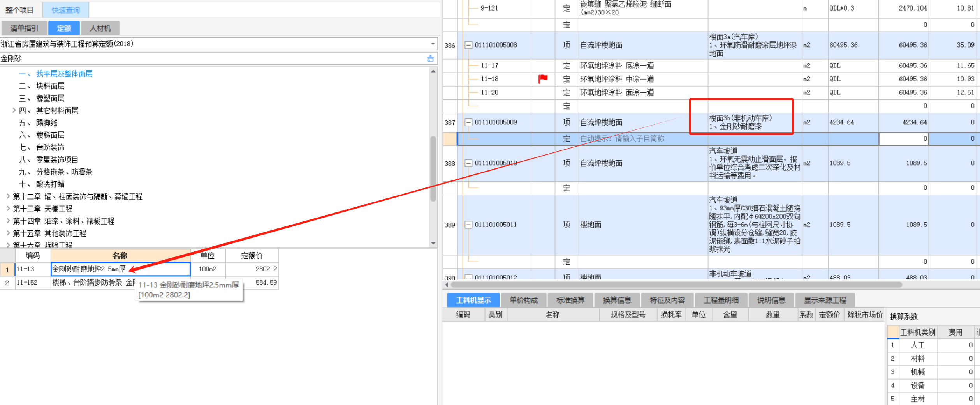Open the 工程量明细 tab

pos(721,300)
